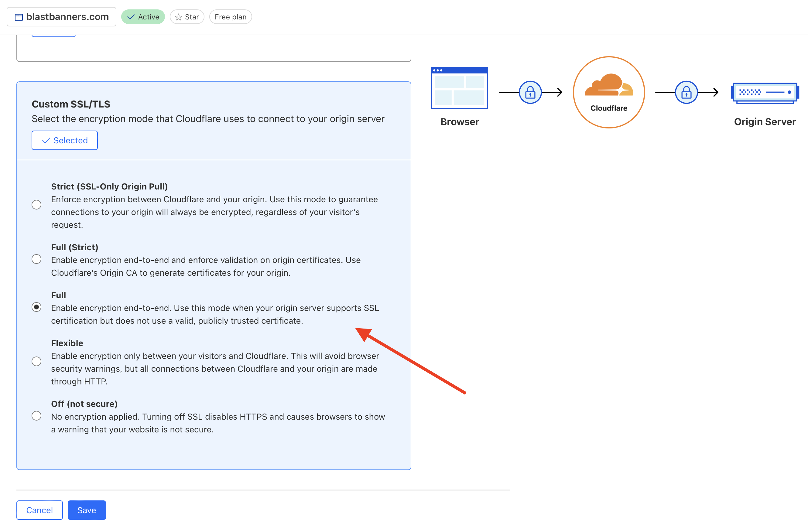This screenshot has width=808, height=532.
Task: Toggle the Full Strict encryption mode
Action: (x=36, y=259)
